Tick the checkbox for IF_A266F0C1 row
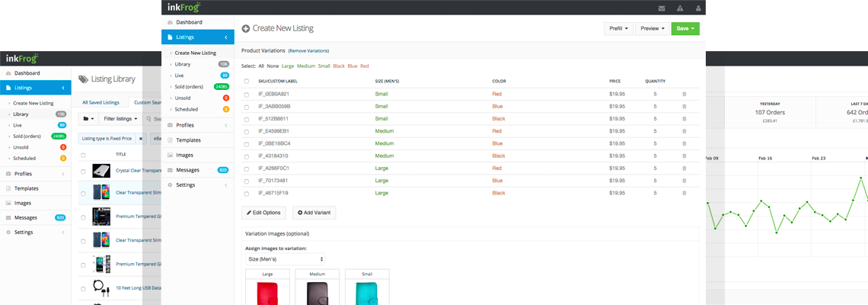 [x=246, y=169]
